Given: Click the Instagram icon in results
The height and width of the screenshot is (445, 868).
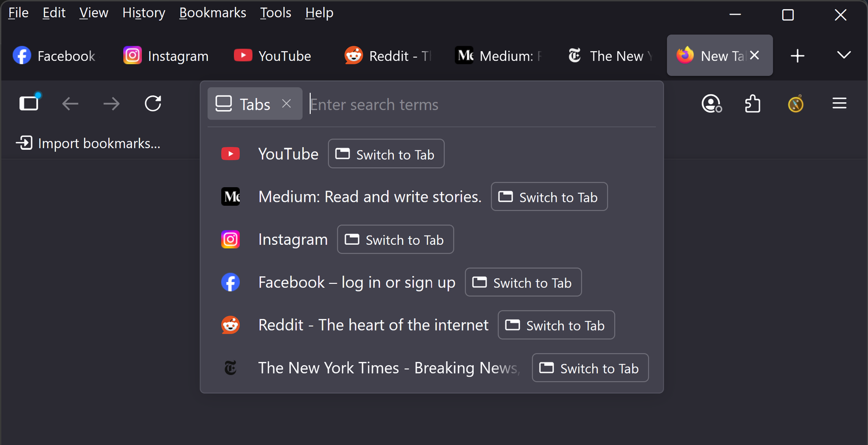Looking at the screenshot, I should [231, 239].
